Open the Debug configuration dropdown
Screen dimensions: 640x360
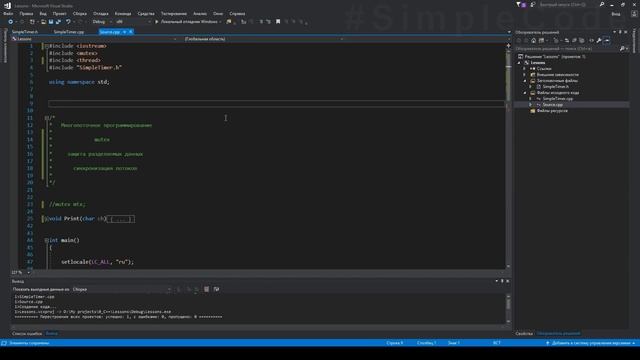click(x=101, y=22)
